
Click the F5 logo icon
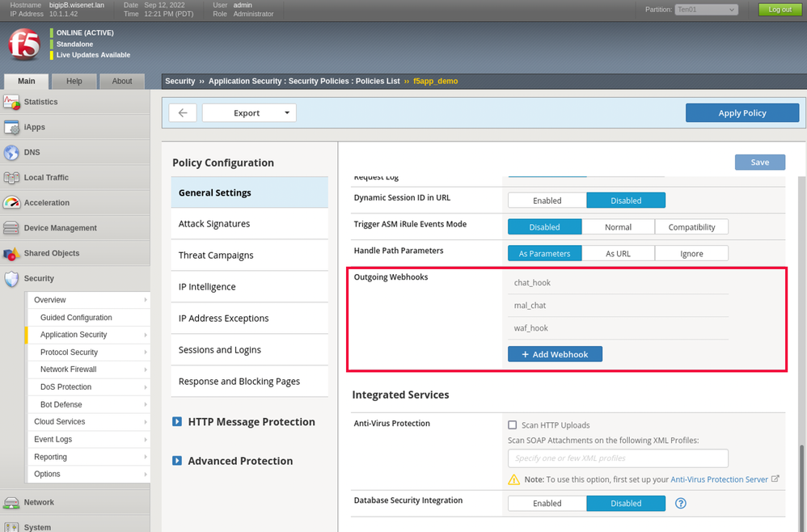(x=24, y=44)
